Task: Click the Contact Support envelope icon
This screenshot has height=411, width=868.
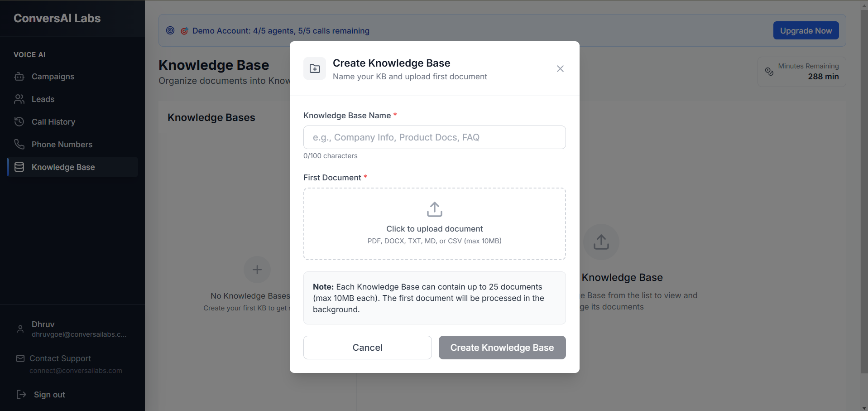Action: coord(20,358)
